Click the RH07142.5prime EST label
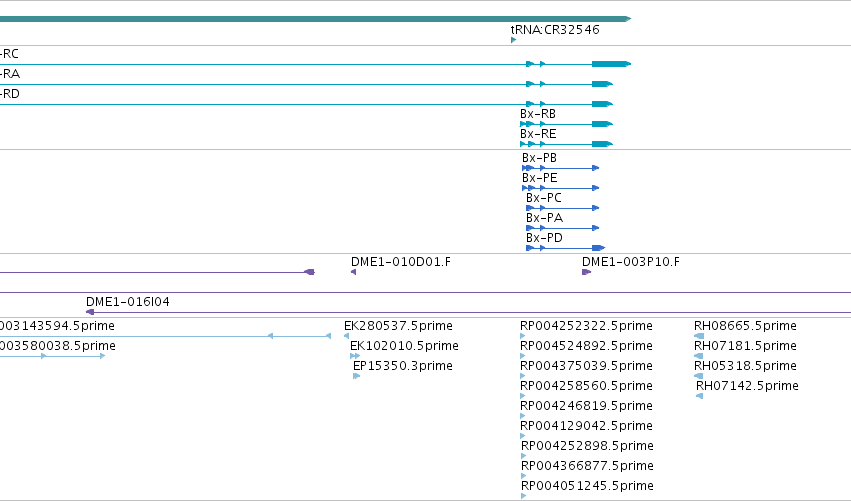Screen dimensions: 851x501 pyautogui.click(x=747, y=386)
